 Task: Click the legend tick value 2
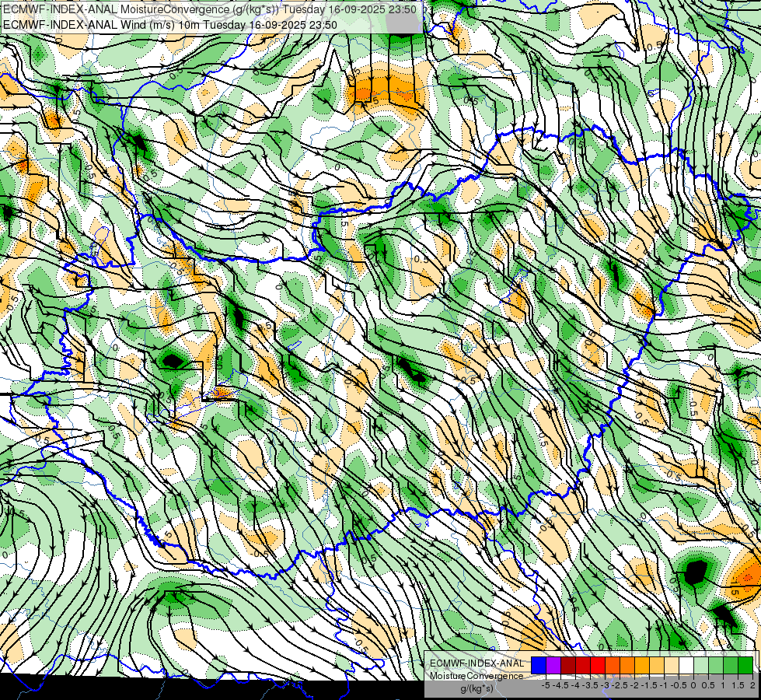click(x=752, y=685)
